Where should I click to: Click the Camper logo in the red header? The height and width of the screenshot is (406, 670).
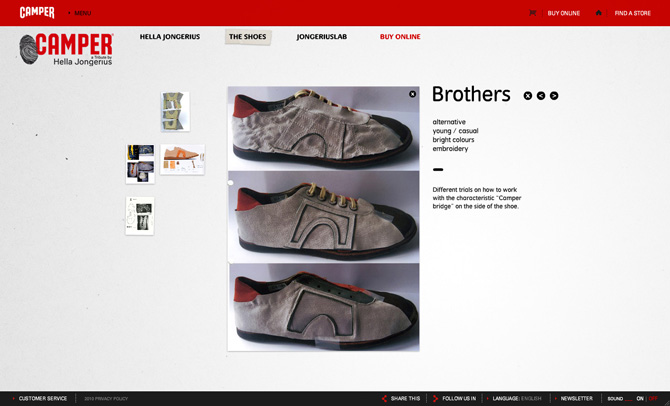(x=37, y=13)
